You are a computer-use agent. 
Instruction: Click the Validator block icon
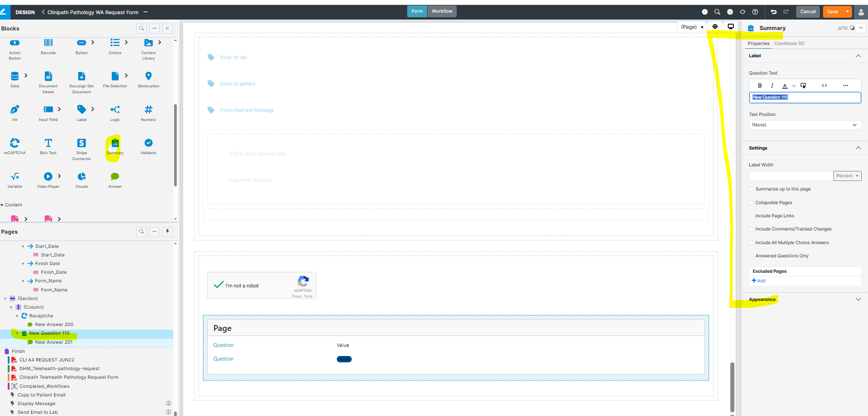[x=148, y=143]
